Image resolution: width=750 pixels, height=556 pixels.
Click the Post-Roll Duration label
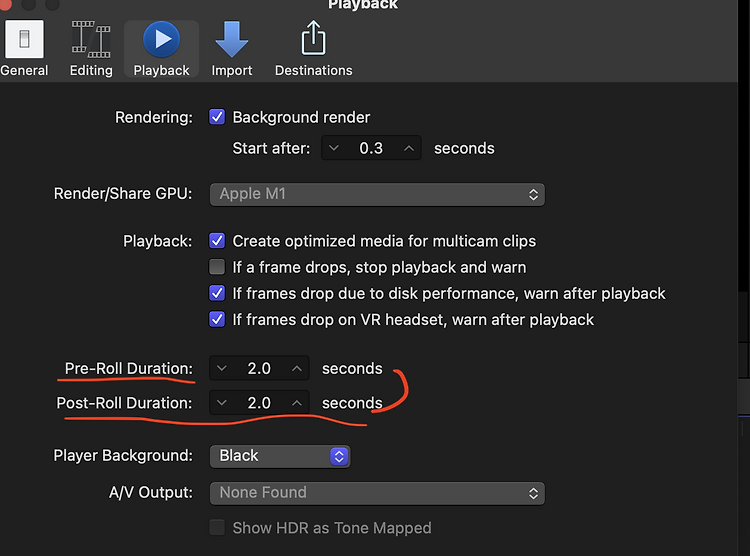click(124, 403)
